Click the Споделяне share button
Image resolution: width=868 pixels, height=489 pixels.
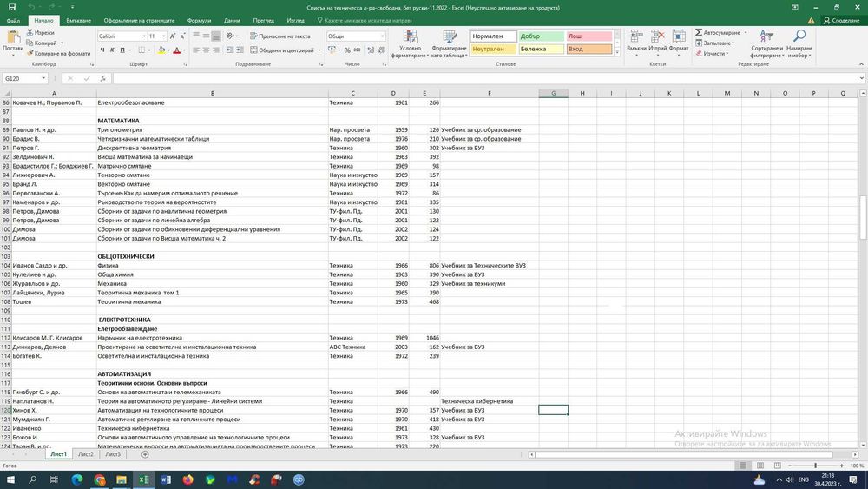(841, 21)
